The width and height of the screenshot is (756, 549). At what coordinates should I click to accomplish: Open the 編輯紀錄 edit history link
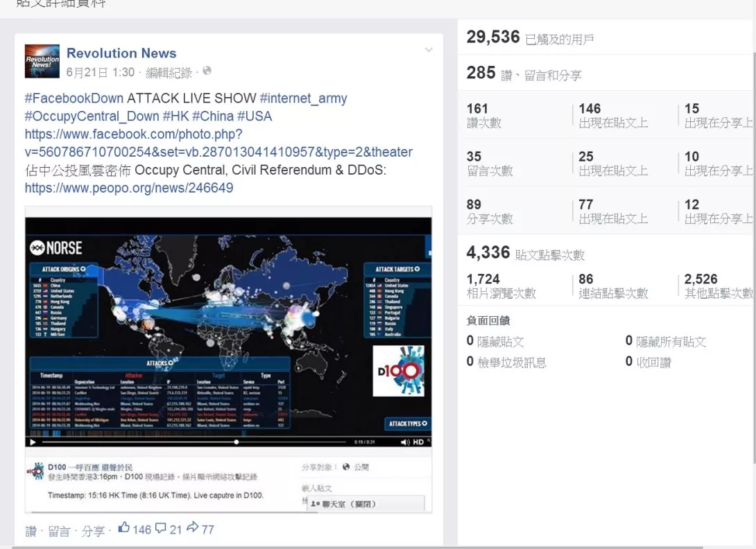click(x=169, y=73)
